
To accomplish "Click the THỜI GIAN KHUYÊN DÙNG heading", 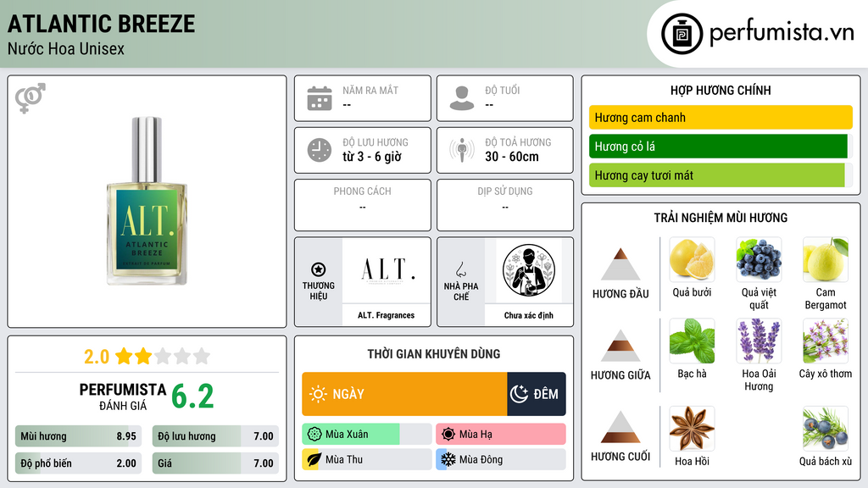I will coord(434,353).
